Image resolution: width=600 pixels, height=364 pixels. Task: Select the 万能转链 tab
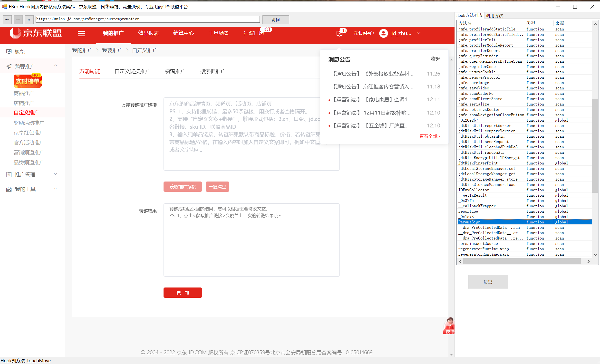90,71
